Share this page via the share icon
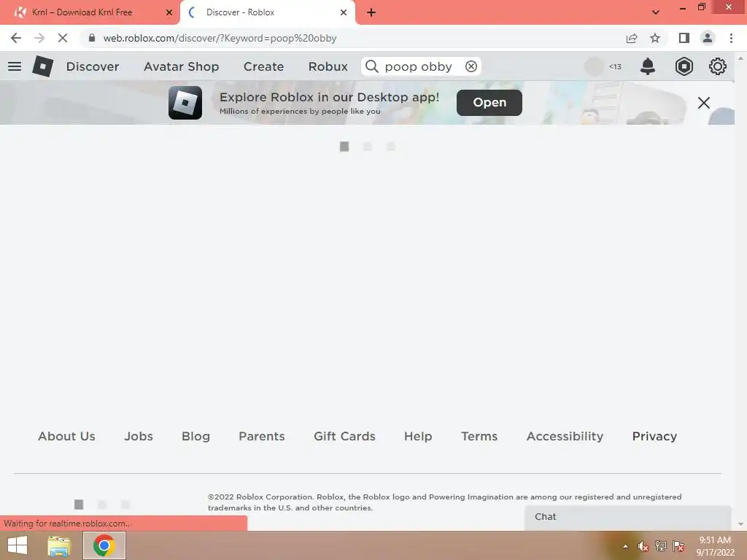Screen dimensions: 747x560 pos(632,38)
